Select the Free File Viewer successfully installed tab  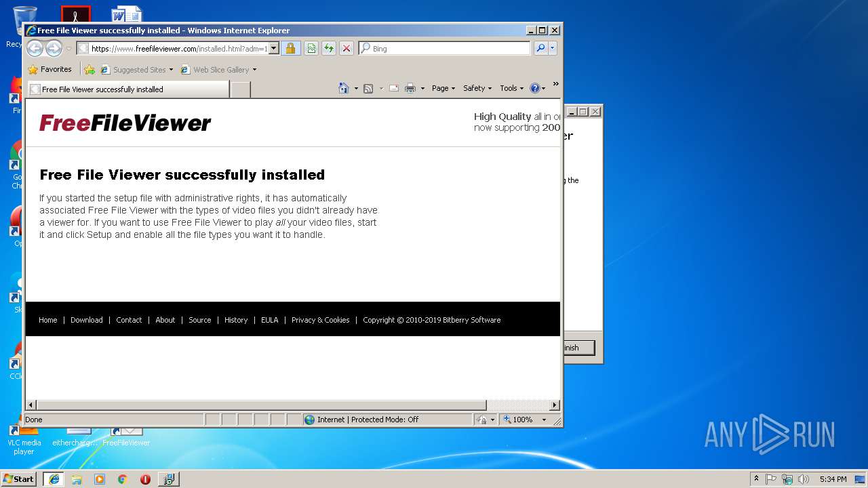click(x=128, y=89)
